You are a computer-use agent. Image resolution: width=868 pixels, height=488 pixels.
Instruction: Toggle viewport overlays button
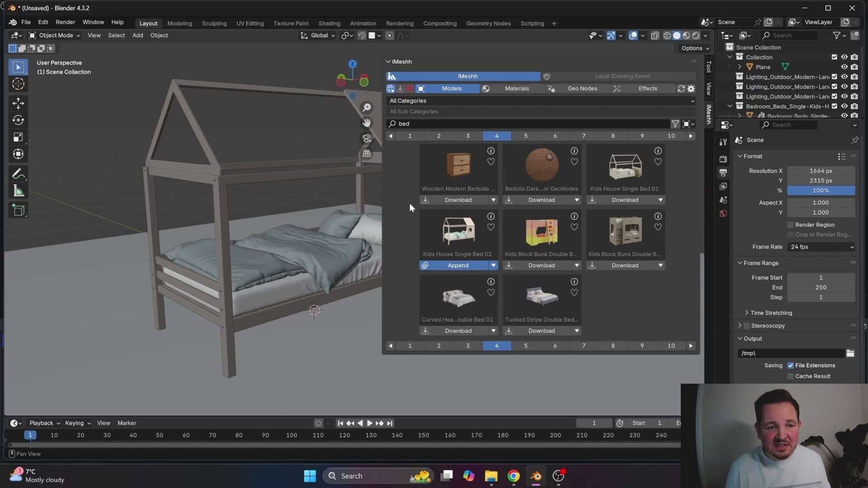(633, 35)
